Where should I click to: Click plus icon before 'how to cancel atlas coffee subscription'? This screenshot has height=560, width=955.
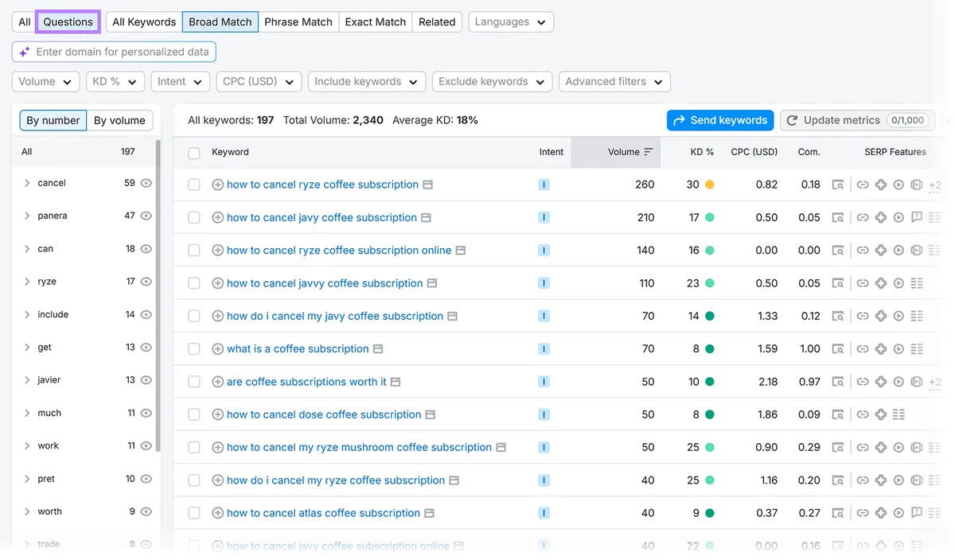coord(217,513)
